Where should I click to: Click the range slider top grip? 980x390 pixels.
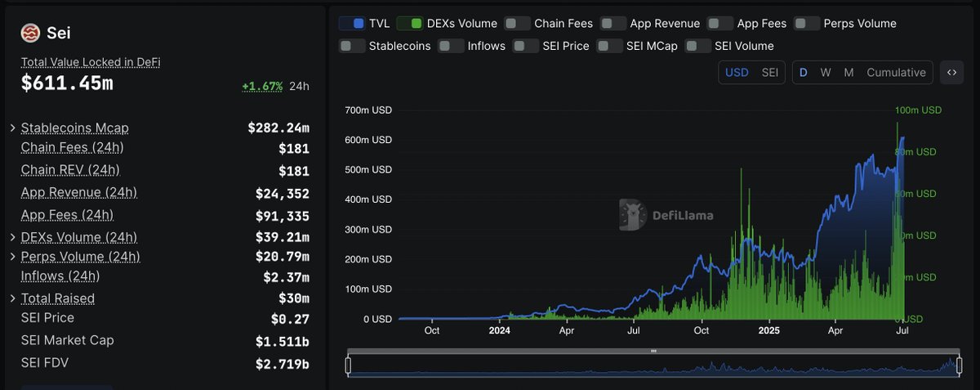click(x=653, y=351)
